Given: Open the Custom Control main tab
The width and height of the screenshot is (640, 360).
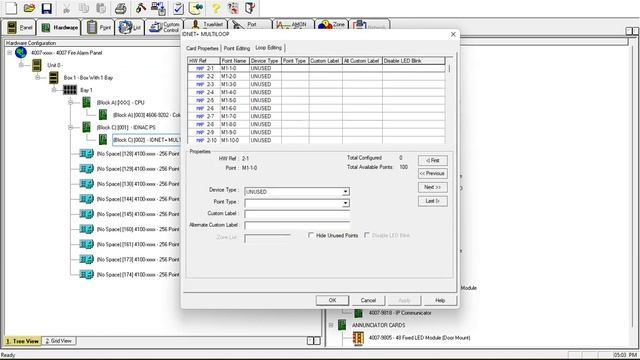Looking at the screenshot, I should point(164,27).
